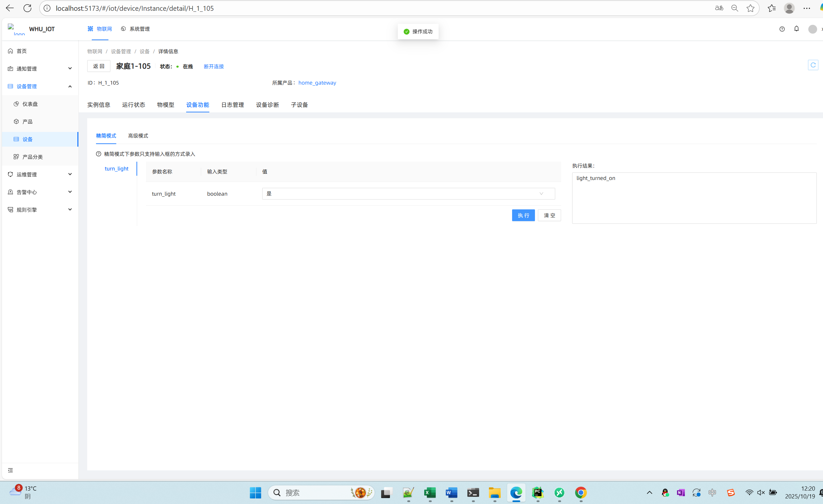Expand the 规则引擎 sidebar menu
This screenshot has width=823, height=504.
(x=40, y=209)
